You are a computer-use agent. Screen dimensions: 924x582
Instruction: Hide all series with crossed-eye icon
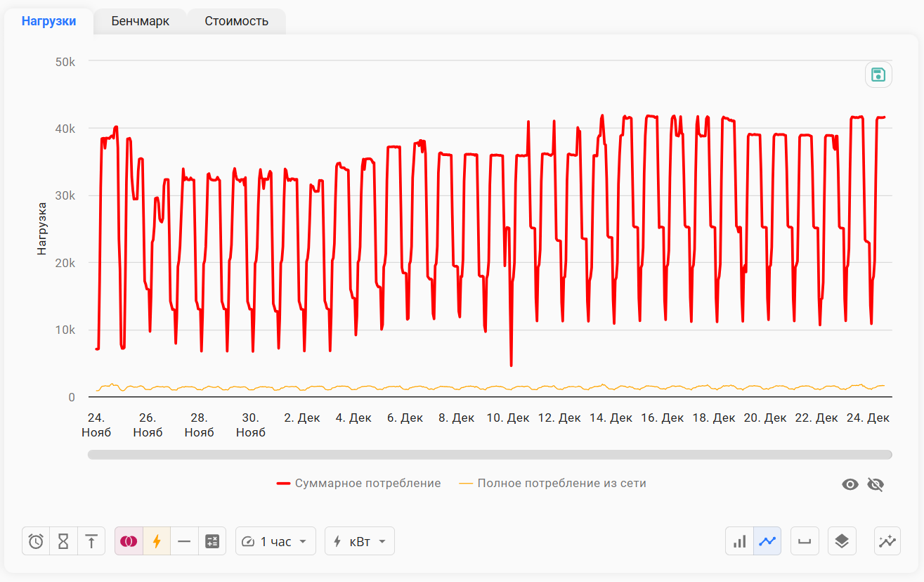(875, 484)
